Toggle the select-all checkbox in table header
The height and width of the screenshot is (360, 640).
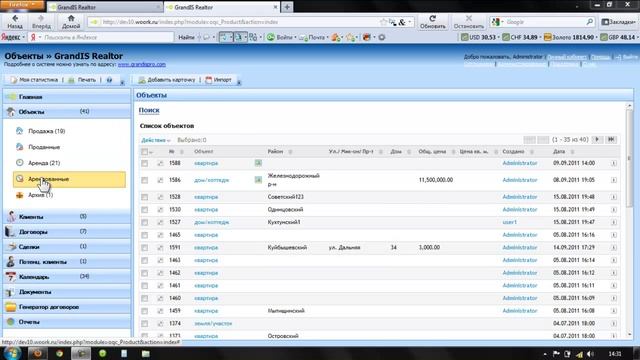click(x=144, y=152)
